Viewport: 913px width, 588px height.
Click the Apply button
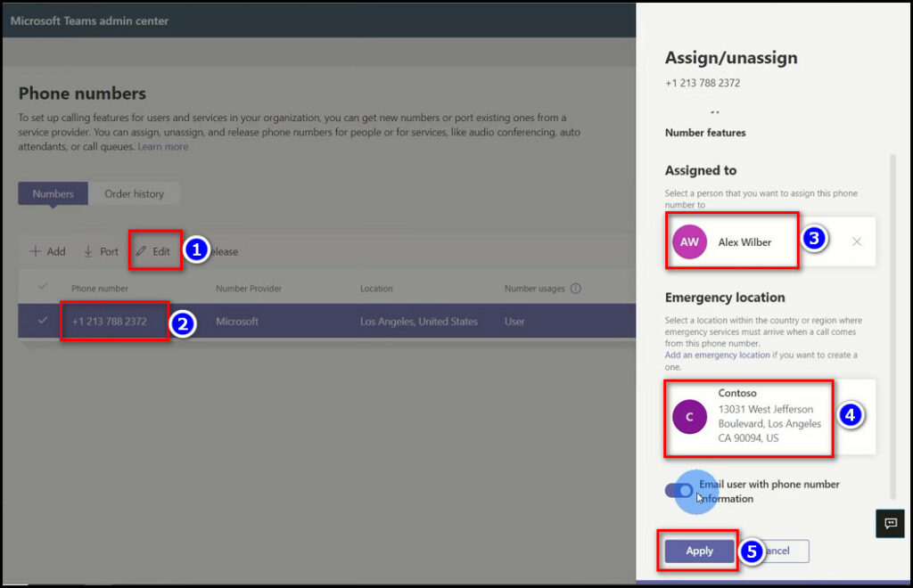tap(698, 551)
